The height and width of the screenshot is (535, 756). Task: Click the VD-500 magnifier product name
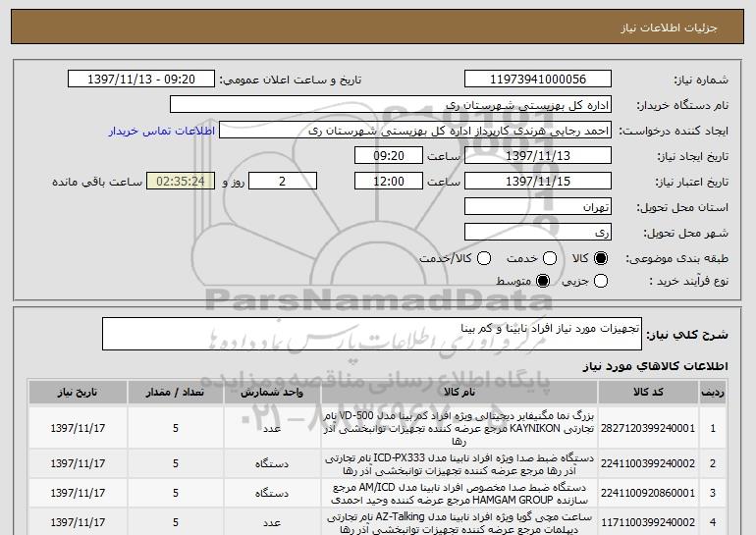click(x=459, y=428)
